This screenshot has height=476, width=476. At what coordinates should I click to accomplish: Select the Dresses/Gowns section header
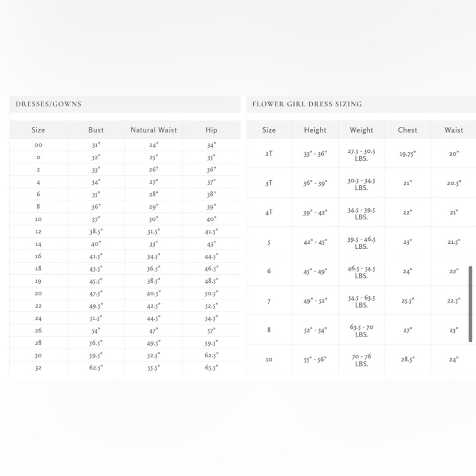[x=49, y=104]
